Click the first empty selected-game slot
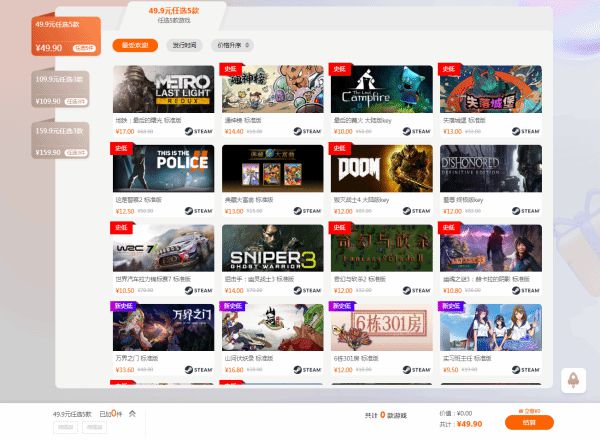This screenshot has height=440, width=600. pos(65,427)
